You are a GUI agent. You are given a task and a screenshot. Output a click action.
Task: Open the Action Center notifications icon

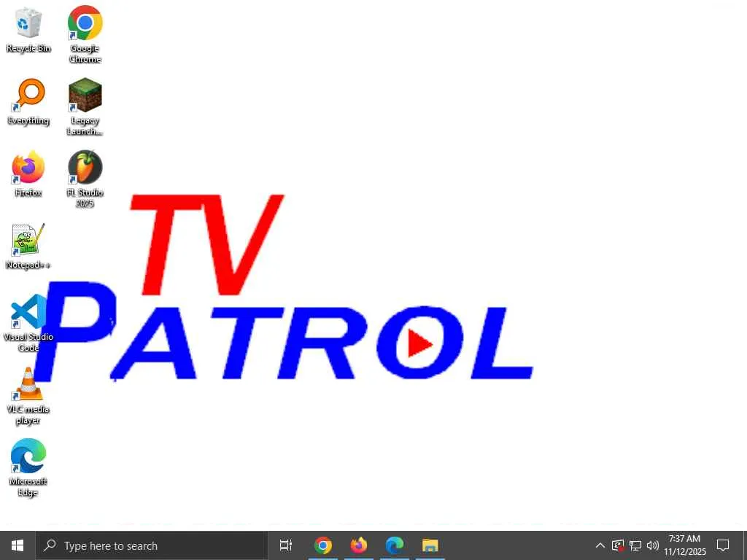click(723, 545)
